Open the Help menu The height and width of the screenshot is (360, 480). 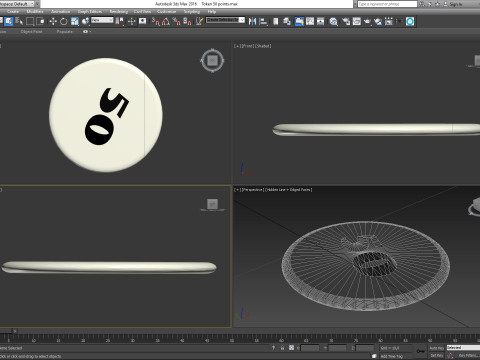point(212,12)
